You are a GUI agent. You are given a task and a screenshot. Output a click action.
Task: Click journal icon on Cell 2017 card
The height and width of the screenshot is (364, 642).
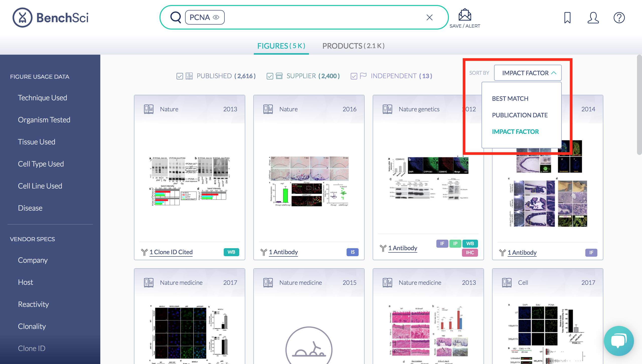pos(507,283)
